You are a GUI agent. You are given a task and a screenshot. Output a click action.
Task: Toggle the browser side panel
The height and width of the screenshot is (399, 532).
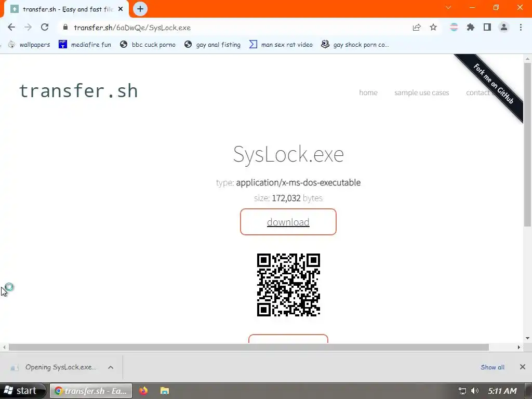(487, 27)
